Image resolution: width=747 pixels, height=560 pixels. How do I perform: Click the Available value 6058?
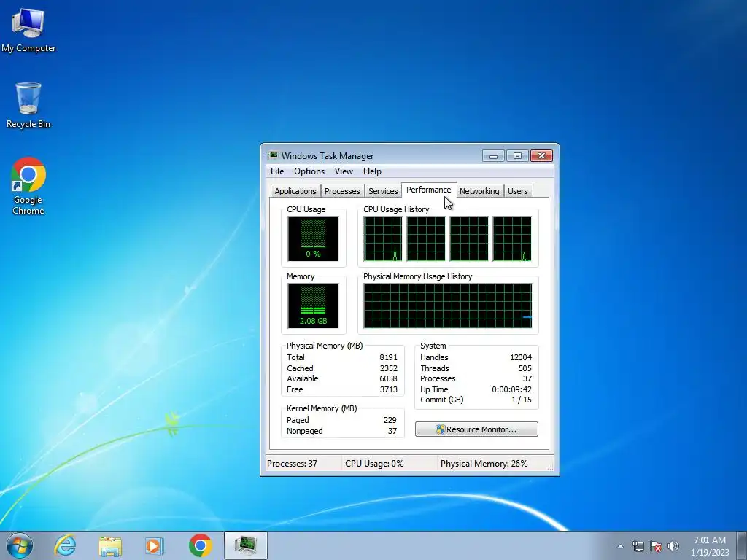tap(388, 378)
